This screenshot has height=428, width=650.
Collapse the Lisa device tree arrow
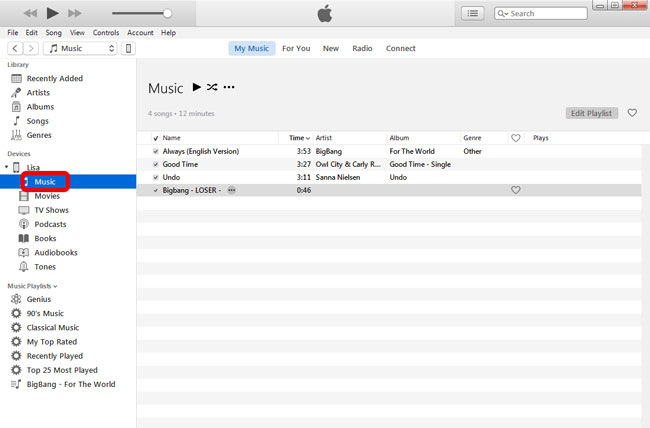pos(7,167)
